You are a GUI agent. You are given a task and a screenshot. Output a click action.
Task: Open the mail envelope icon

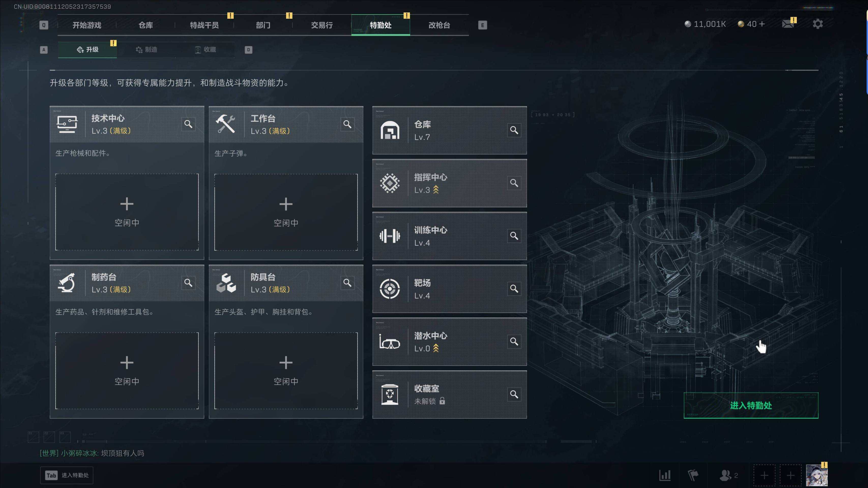point(788,24)
